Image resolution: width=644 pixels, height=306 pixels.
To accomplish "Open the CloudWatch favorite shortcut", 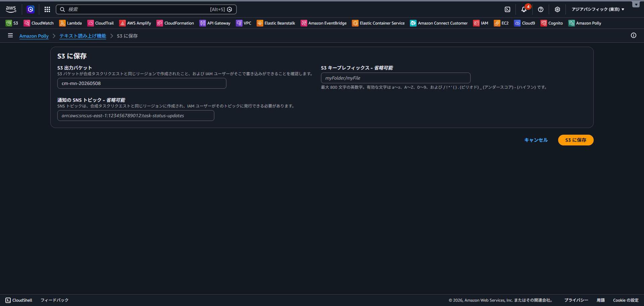I will 39,23.
